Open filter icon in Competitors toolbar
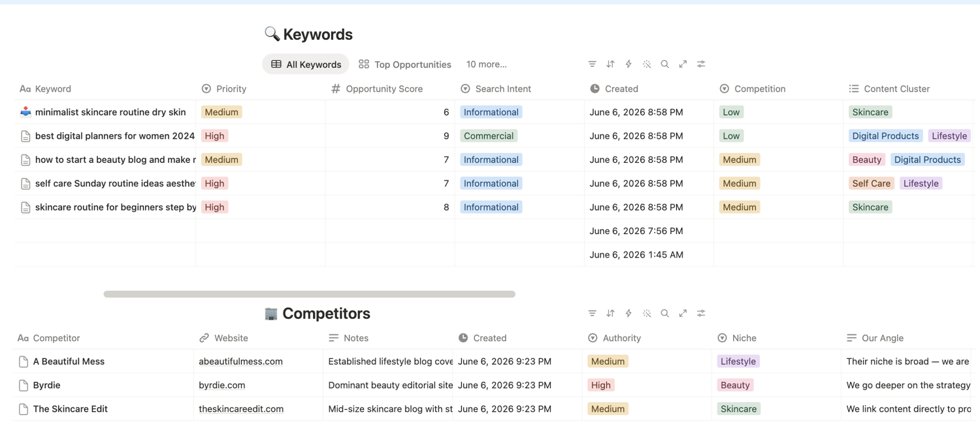Screen dimensions: 980x438 point(592,313)
